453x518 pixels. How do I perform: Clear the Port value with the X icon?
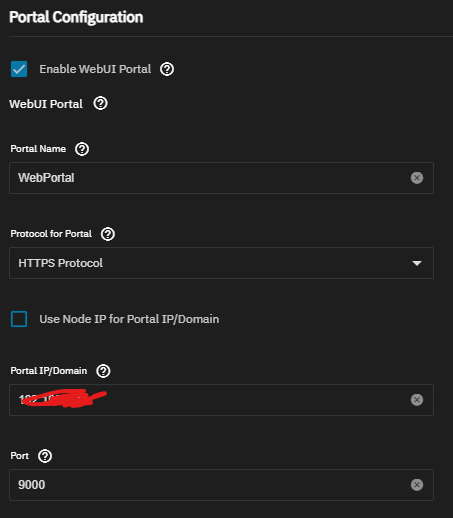click(x=417, y=485)
